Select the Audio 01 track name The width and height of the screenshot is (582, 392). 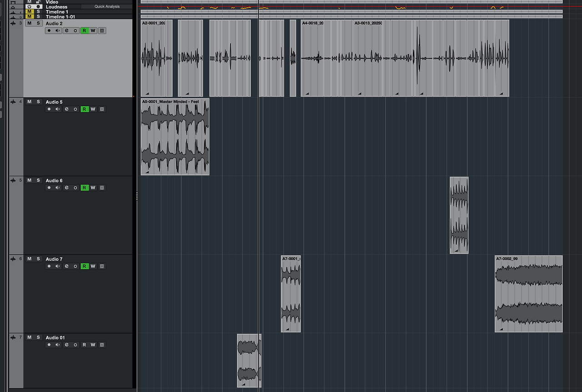coord(55,337)
